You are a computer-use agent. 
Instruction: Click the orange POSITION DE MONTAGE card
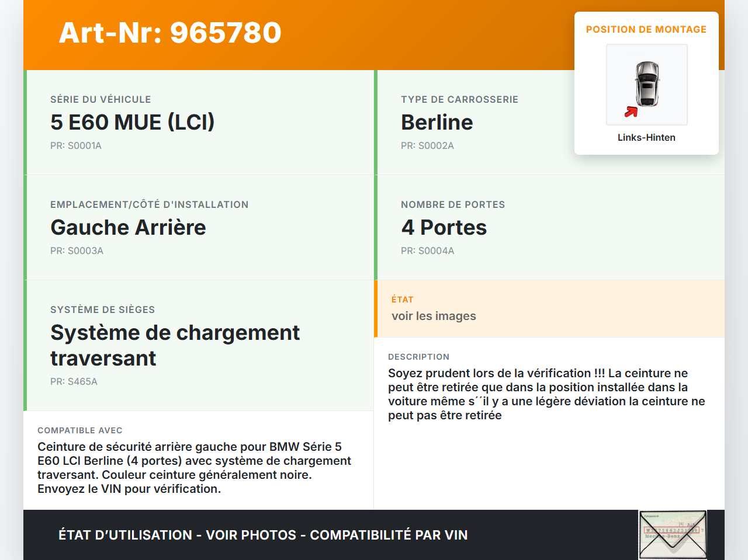(646, 29)
